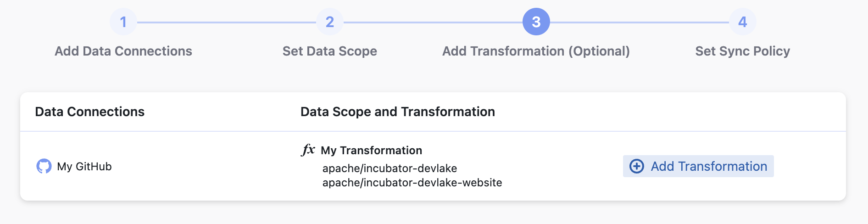Go to step 2 circle
The width and height of the screenshot is (868, 224).
click(x=329, y=22)
